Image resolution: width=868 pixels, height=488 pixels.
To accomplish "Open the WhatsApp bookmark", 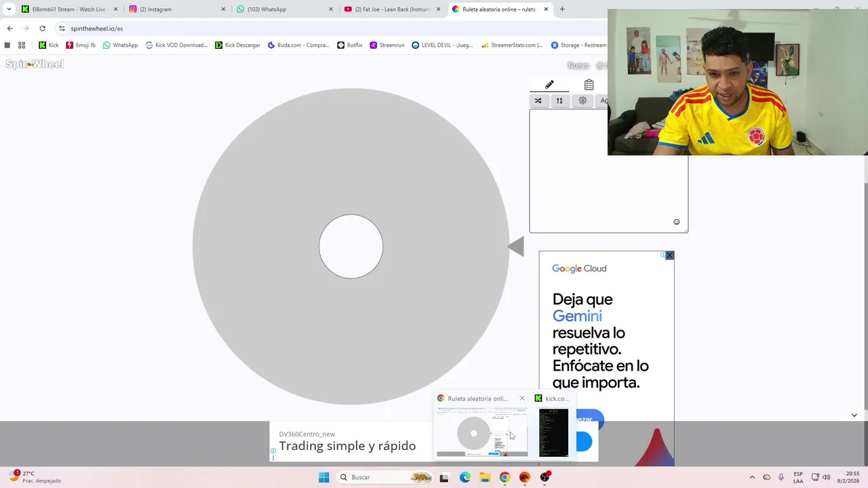I will pyautogui.click(x=120, y=45).
